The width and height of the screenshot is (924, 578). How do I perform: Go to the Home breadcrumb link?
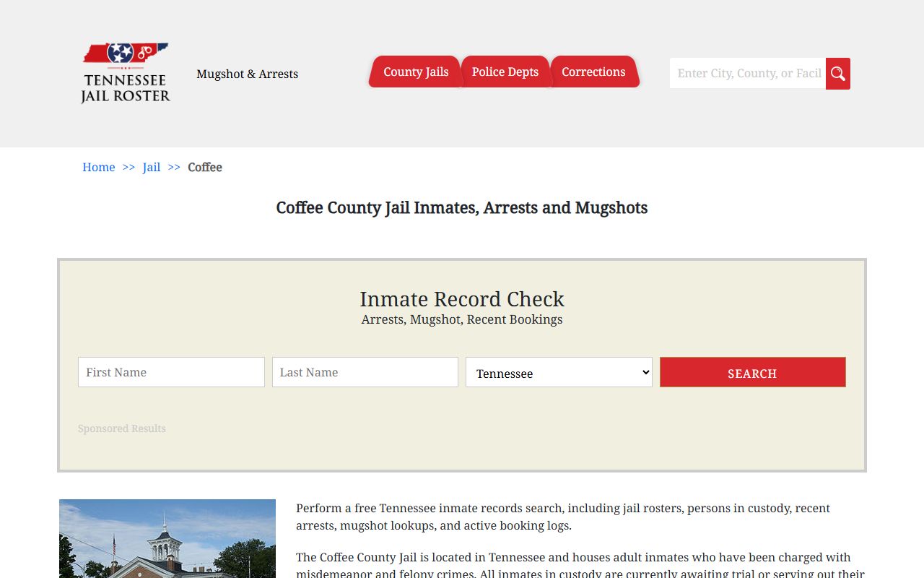click(x=99, y=167)
